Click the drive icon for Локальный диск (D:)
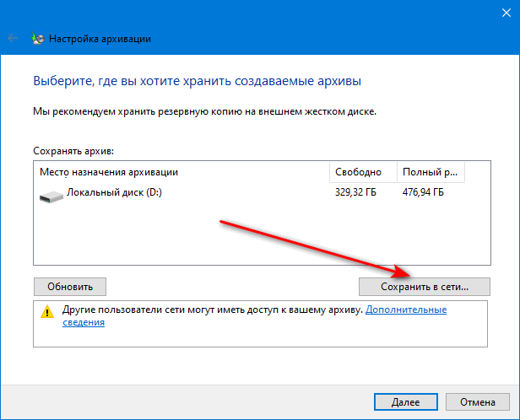 tap(51, 195)
